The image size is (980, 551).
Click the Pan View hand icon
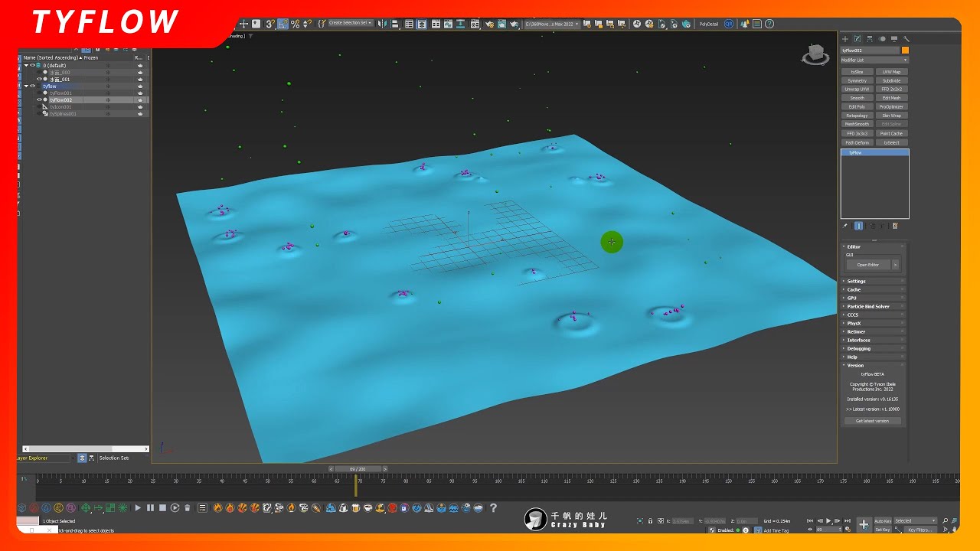click(954, 530)
